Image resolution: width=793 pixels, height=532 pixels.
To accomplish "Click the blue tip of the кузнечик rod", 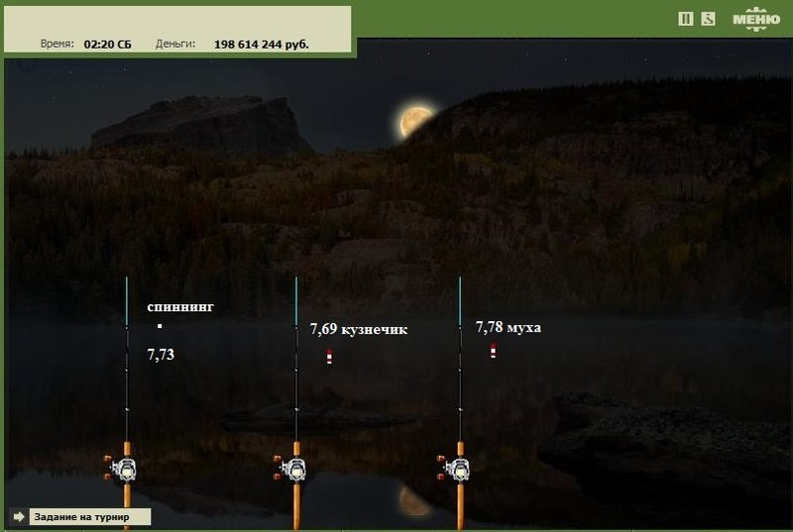I will [x=296, y=300].
